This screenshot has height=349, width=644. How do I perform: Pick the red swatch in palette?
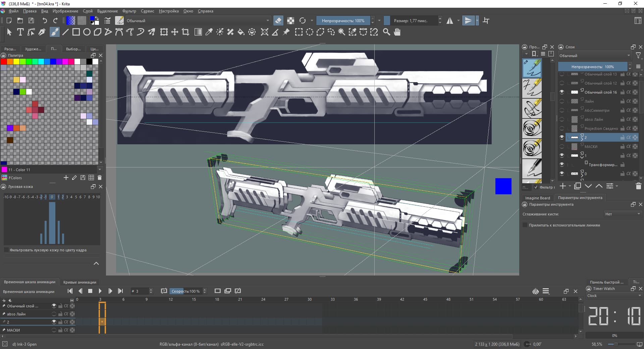(4, 62)
